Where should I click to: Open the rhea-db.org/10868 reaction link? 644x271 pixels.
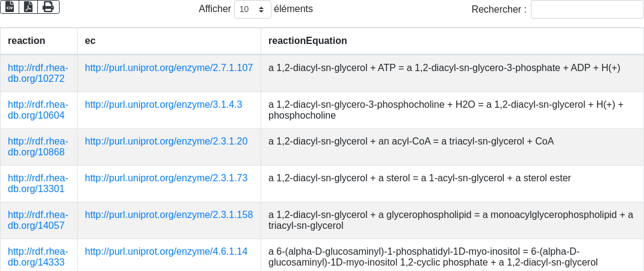(x=38, y=146)
